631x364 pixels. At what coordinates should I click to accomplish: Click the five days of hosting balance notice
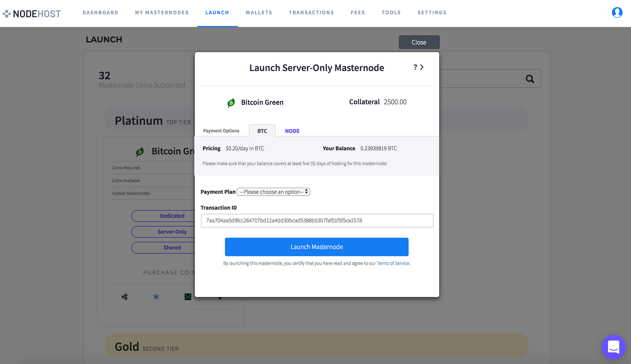pyautogui.click(x=295, y=163)
